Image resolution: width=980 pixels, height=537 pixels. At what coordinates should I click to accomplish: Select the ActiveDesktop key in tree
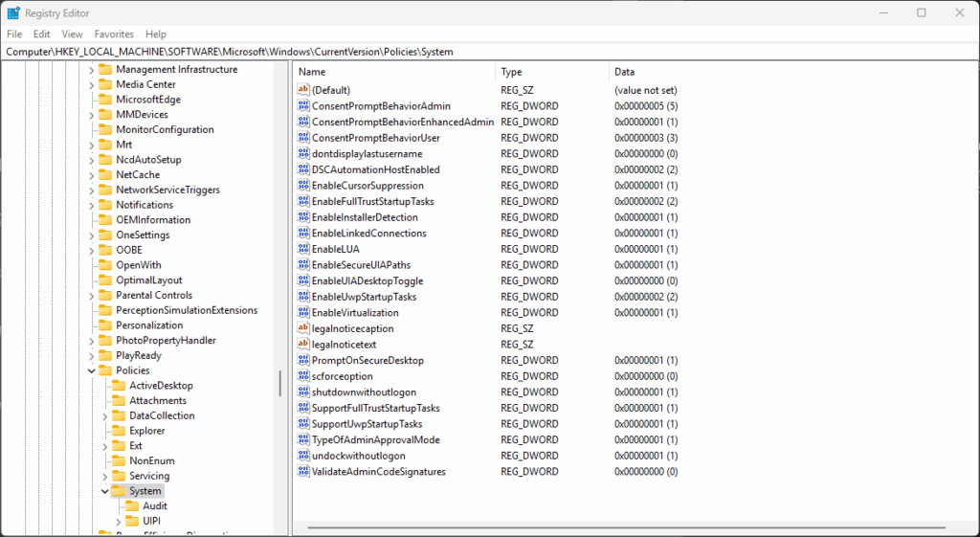point(161,386)
